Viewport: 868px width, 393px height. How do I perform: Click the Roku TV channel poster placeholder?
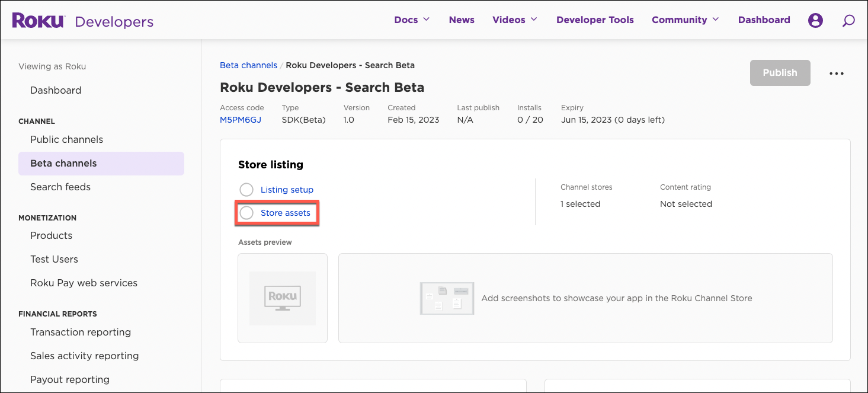tap(283, 298)
